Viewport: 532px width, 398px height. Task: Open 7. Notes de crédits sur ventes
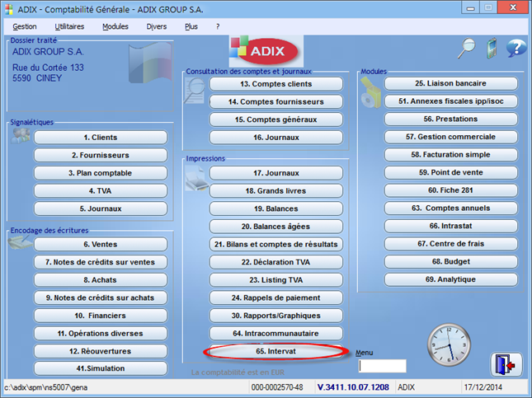[x=101, y=262]
